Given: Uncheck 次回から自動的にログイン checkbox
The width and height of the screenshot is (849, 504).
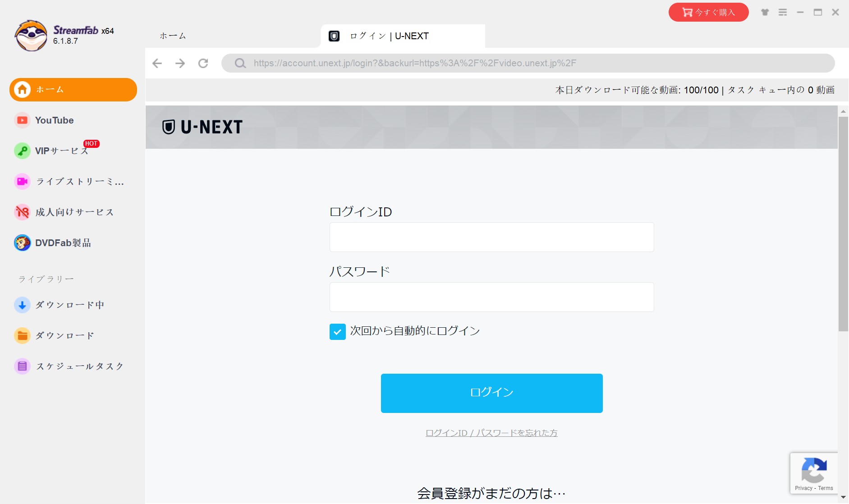Looking at the screenshot, I should tap(338, 331).
